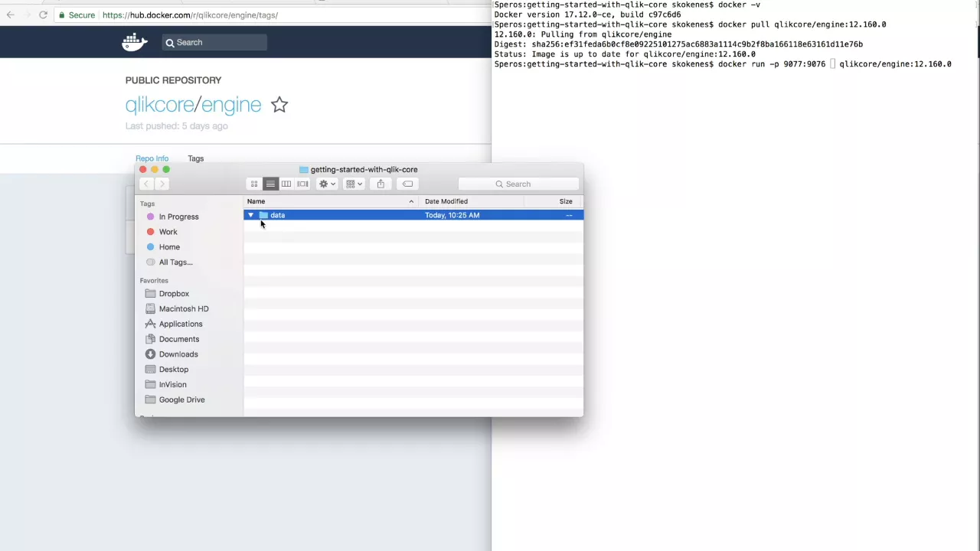Minimize the Finder window
Screen dimensions: 980x551
pos(155,170)
